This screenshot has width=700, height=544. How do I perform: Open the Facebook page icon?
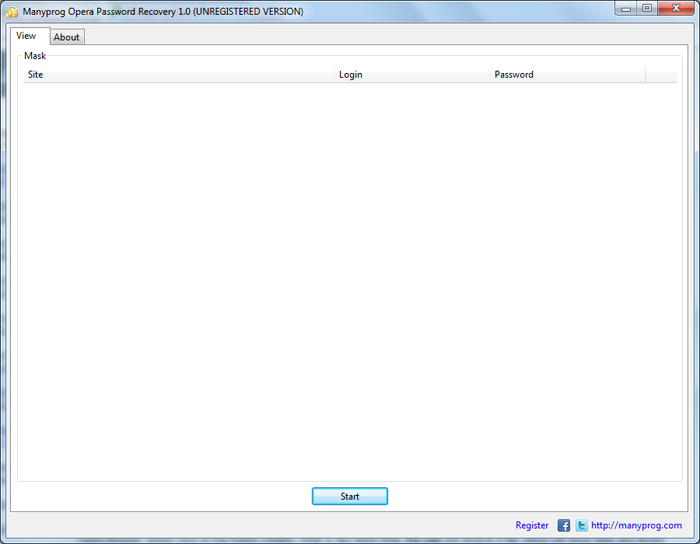point(563,525)
